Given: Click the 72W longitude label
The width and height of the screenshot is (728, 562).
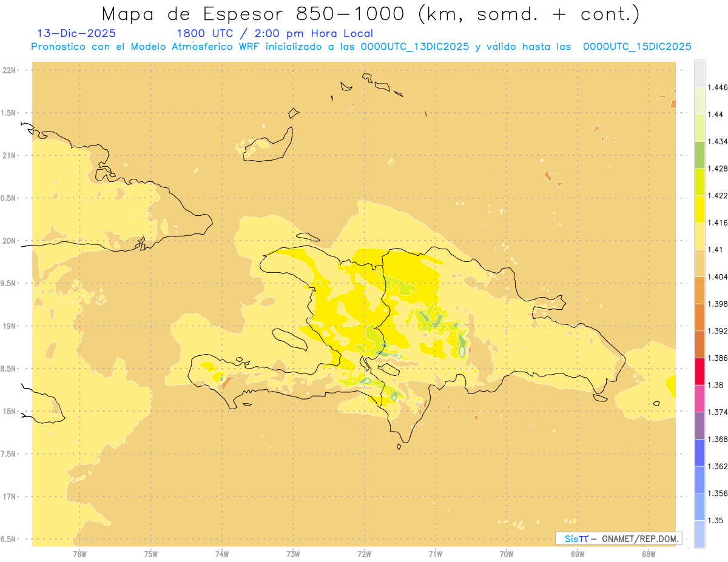Looking at the screenshot, I should (x=364, y=554).
